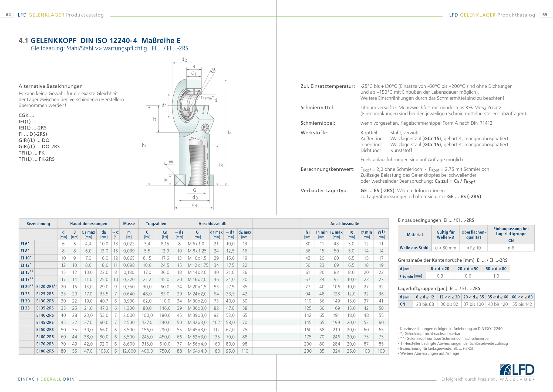Viewport: 553px width, 392px height.
Task: Click bold GE ... ES (-2RS) bearing reference
Action: pyautogui.click(x=377, y=190)
